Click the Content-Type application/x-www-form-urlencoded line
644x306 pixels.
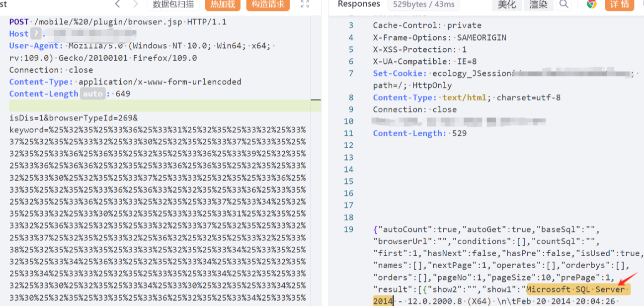(125, 82)
